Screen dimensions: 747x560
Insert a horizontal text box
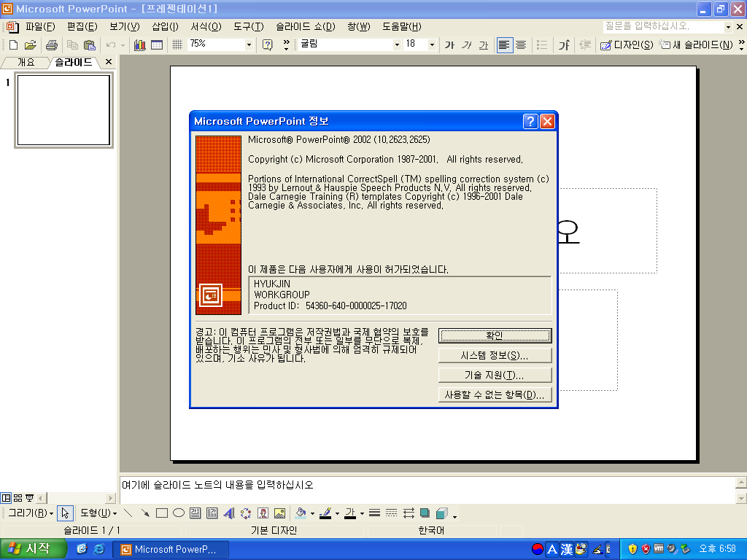[x=196, y=513]
